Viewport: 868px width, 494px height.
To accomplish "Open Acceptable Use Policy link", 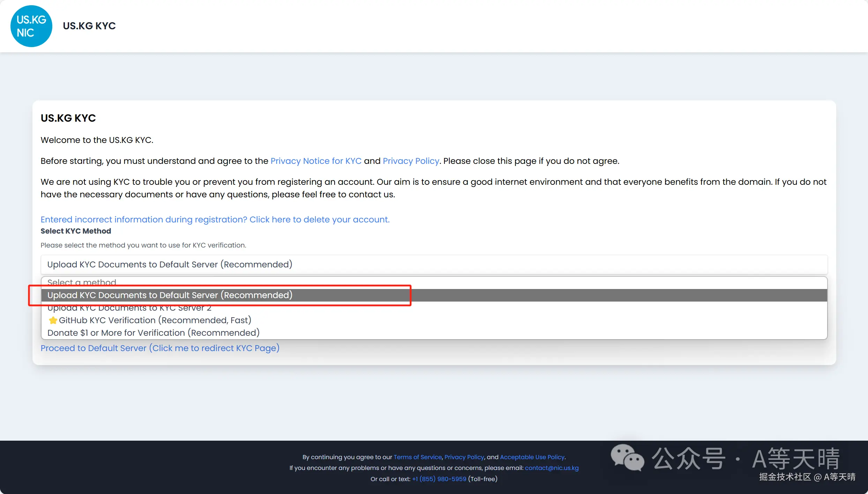I will coord(532,457).
